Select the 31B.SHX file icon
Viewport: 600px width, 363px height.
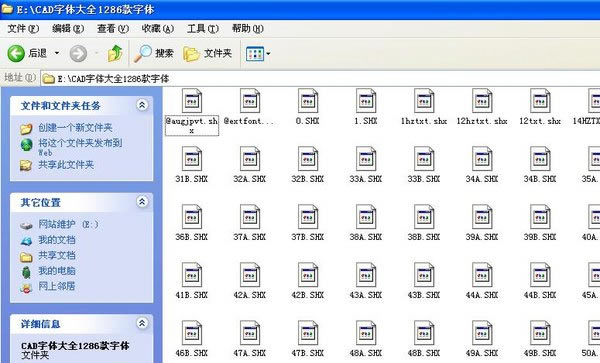pos(192,159)
